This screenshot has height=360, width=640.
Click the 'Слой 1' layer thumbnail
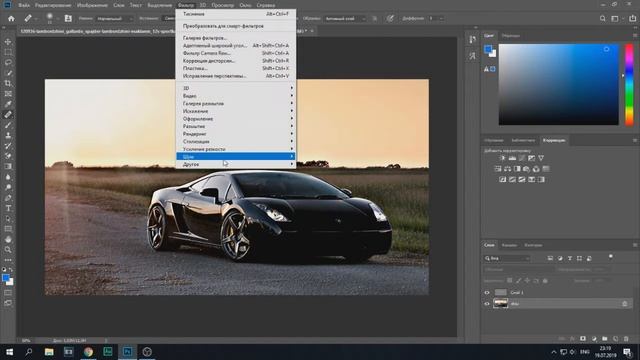500,293
